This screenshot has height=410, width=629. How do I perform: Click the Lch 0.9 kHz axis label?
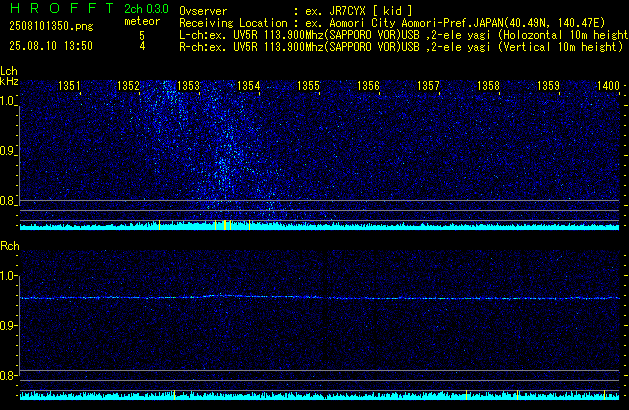pos(7,151)
